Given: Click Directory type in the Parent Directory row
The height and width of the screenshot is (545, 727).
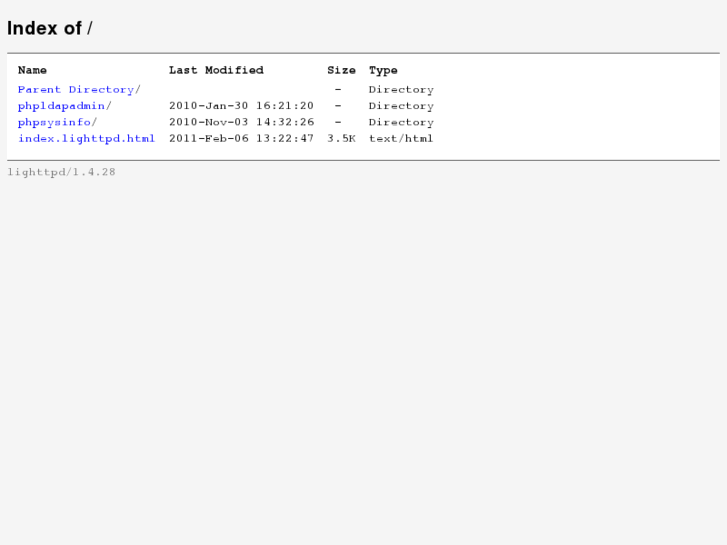Looking at the screenshot, I should tap(401, 90).
